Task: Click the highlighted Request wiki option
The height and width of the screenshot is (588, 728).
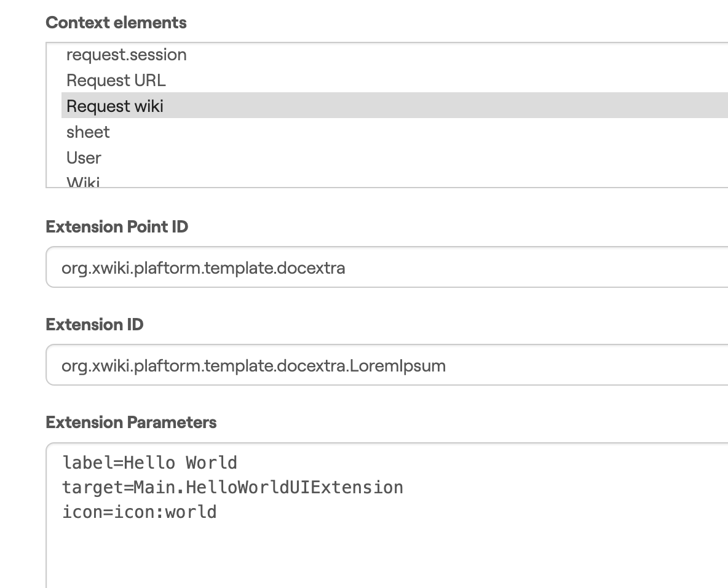Action: [115, 106]
